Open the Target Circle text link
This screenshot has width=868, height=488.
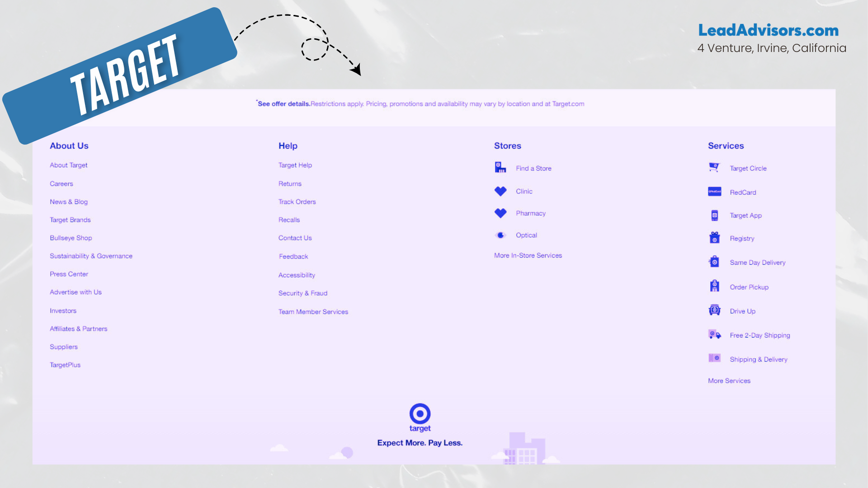(x=748, y=169)
